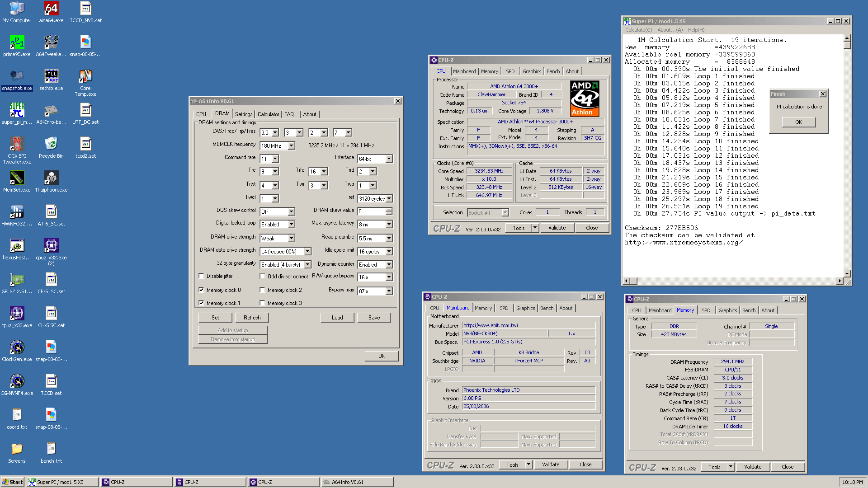Open Calculate(C) menu in Super PI
868x488 pixels.
coord(638,30)
